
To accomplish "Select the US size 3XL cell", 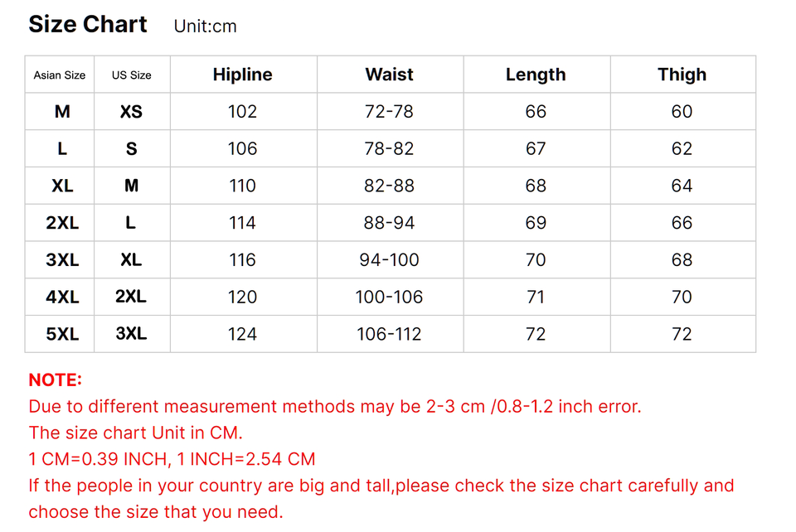I will [132, 334].
